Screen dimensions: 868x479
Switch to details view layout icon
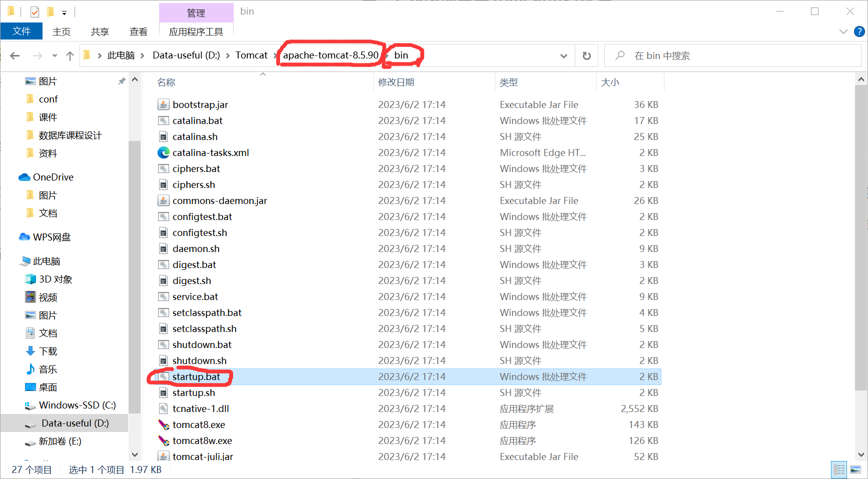(839, 469)
